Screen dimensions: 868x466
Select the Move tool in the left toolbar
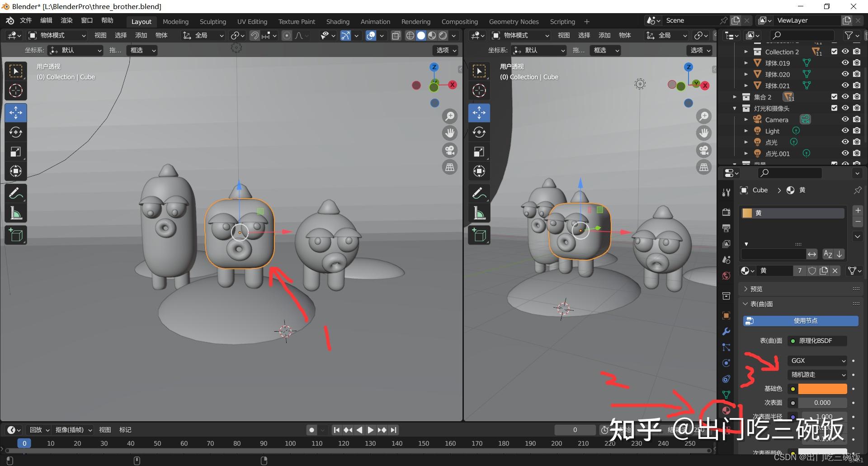point(16,113)
